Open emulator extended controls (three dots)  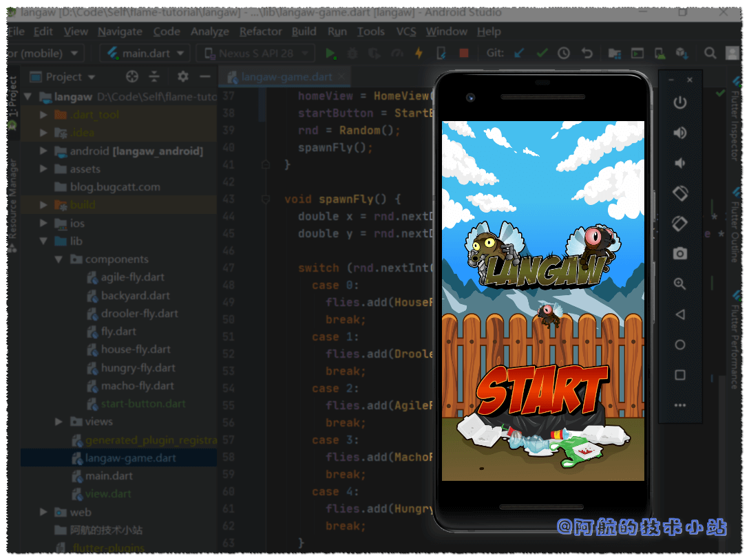(x=679, y=405)
